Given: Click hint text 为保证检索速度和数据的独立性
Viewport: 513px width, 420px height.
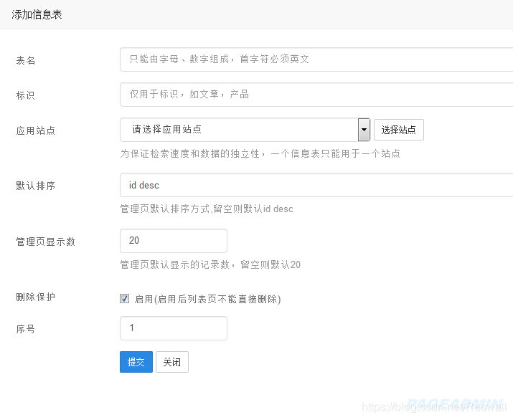Looking at the screenshot, I should point(189,153).
